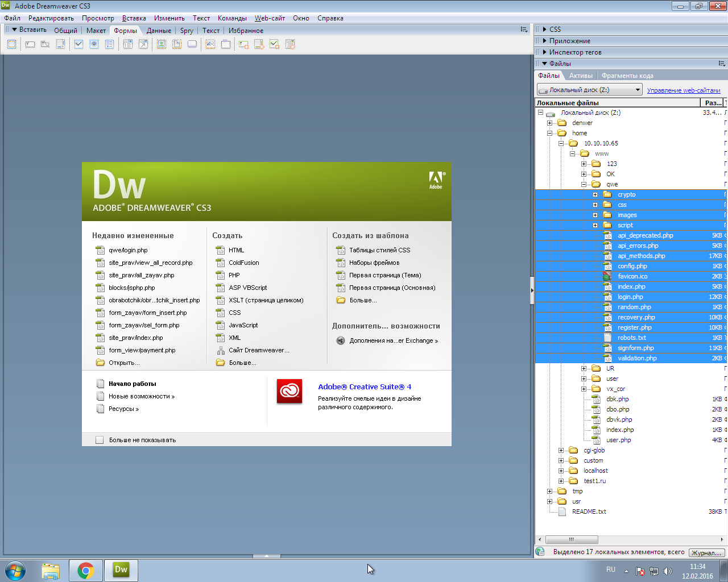The image size is (728, 582).
Task: Insert a Text Field form element
Action: 30,44
